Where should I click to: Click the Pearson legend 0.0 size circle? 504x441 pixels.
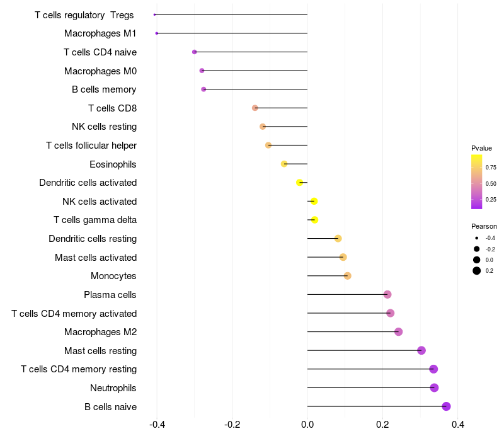click(x=477, y=260)
